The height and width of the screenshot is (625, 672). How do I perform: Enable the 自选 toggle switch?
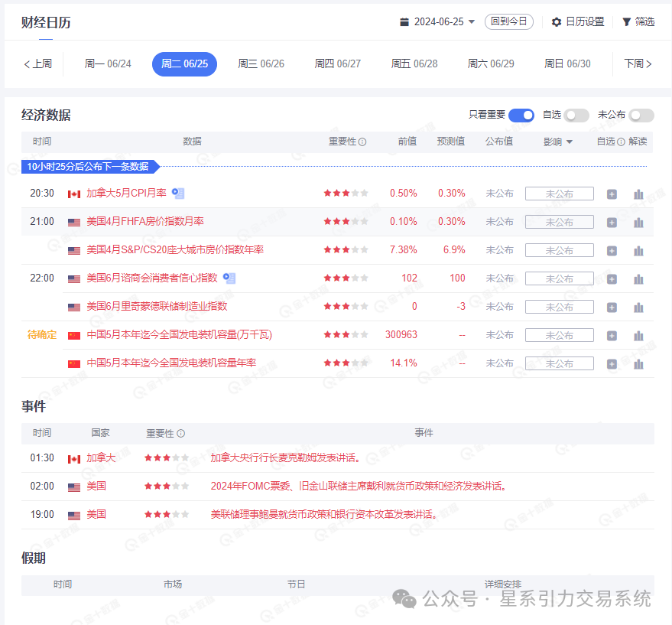(x=576, y=116)
